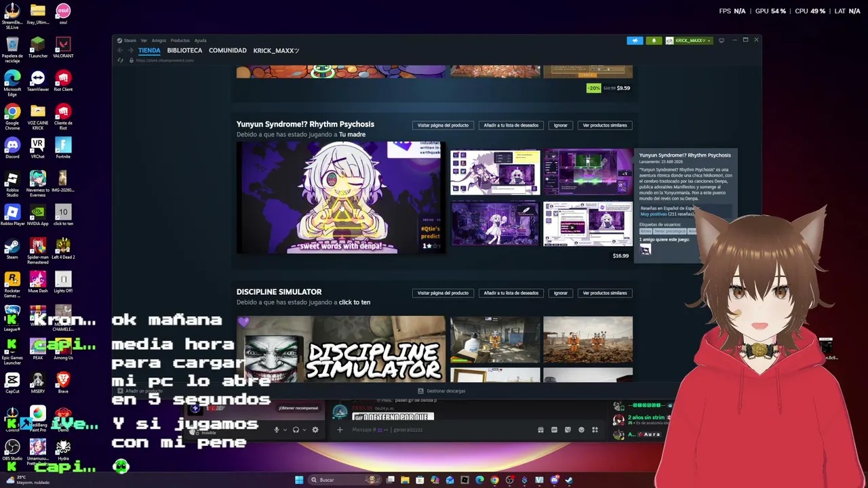
Task: Select Brave browser desktop icon
Action: (63, 383)
